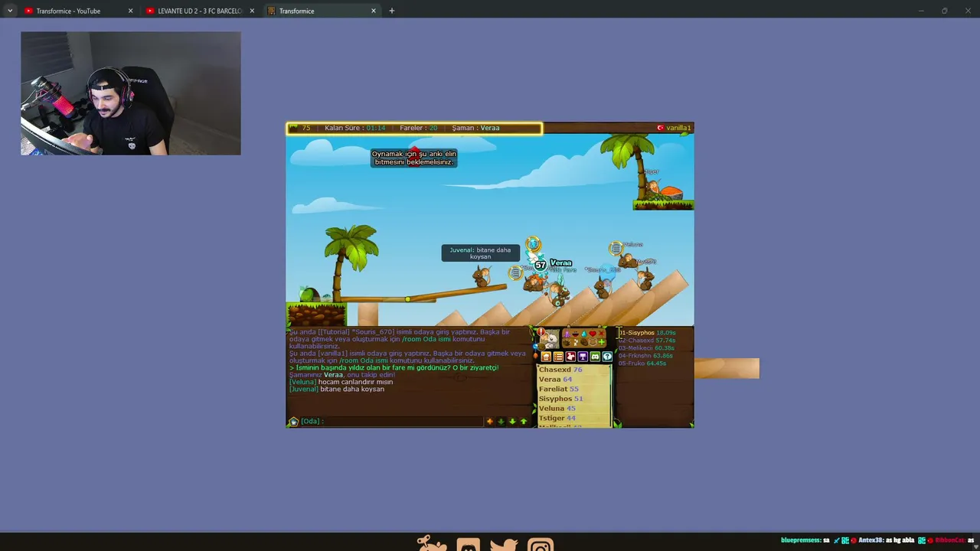Image resolution: width=980 pixels, height=551 pixels.
Task: Click the green plus more emotes icon
Action: click(602, 342)
